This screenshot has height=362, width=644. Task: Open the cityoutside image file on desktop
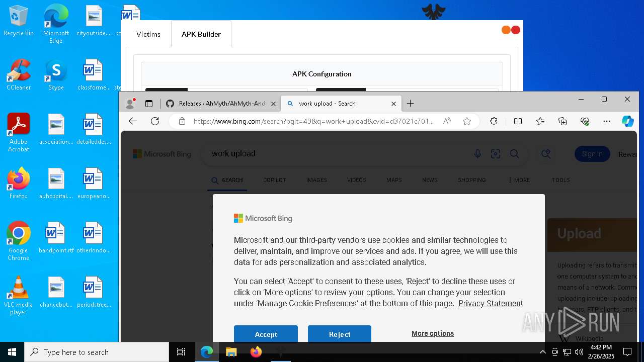94,21
